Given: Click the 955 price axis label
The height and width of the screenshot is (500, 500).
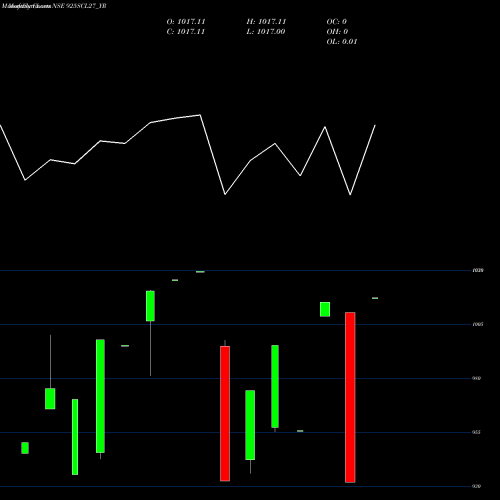Looking at the screenshot, I should tap(476, 432).
